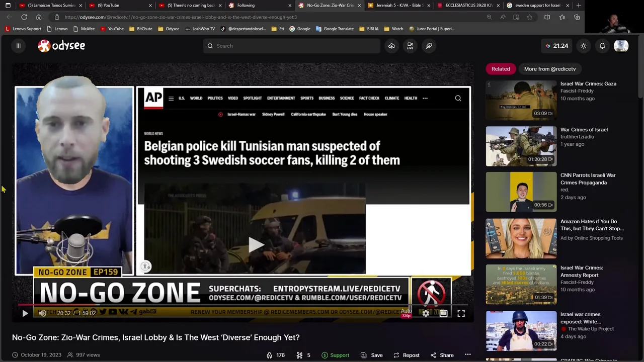Open the Odysee user profile avatar
Viewport: 644px width, 362px height.
pyautogui.click(x=621, y=46)
